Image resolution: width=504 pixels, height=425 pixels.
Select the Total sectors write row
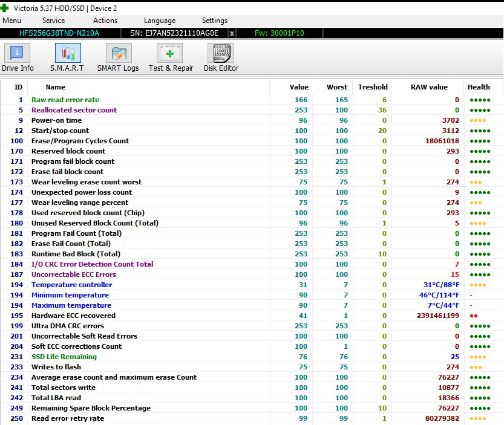(x=252, y=388)
